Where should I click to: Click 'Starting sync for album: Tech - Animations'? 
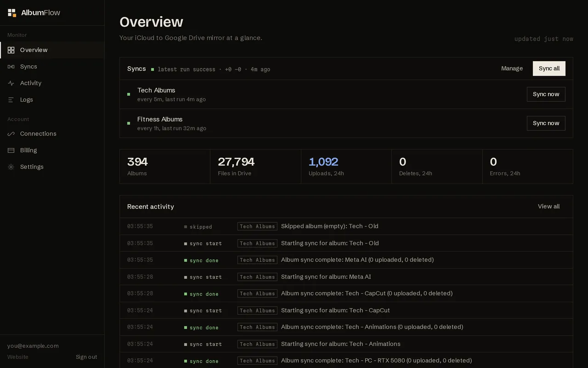point(340,344)
